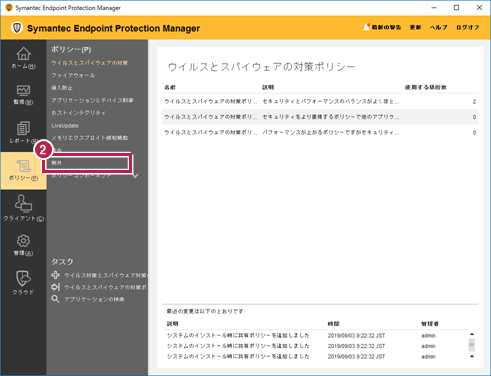Click the latest alerts bell icon

coord(367,27)
